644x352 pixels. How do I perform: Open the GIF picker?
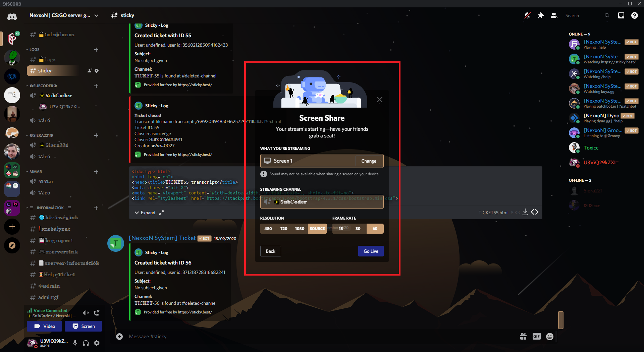tap(537, 336)
